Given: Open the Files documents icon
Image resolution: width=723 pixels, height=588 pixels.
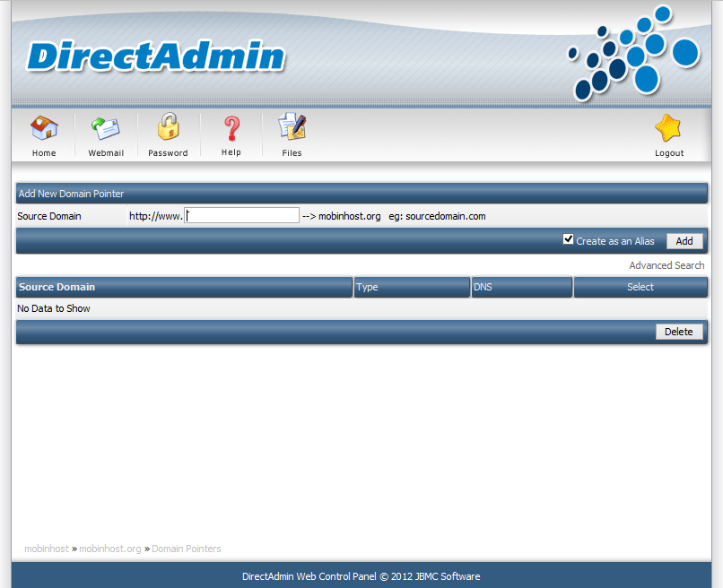Looking at the screenshot, I should (292, 126).
